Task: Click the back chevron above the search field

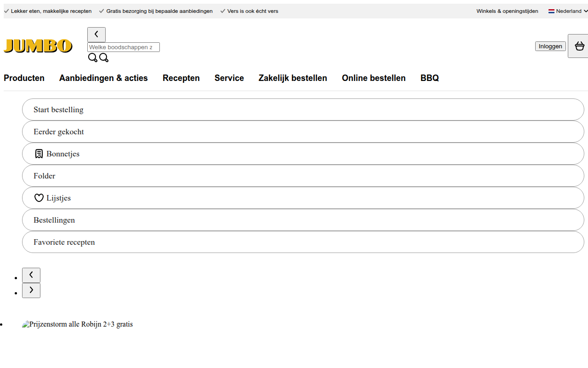Action: click(x=96, y=34)
